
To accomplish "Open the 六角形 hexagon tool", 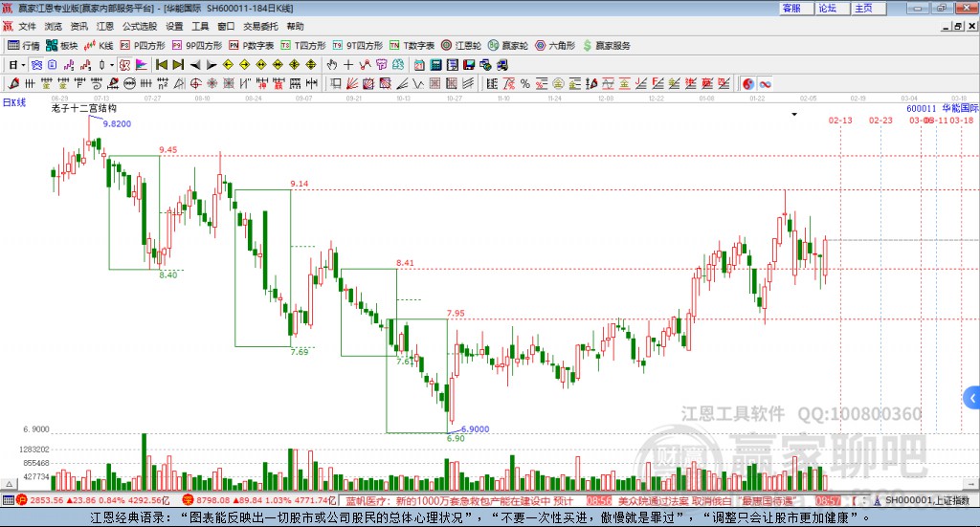I will click(x=555, y=46).
